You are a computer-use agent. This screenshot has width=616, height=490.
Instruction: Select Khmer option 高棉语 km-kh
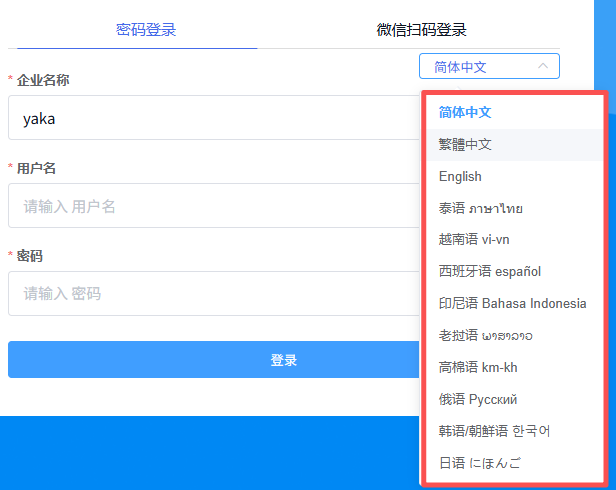478,368
